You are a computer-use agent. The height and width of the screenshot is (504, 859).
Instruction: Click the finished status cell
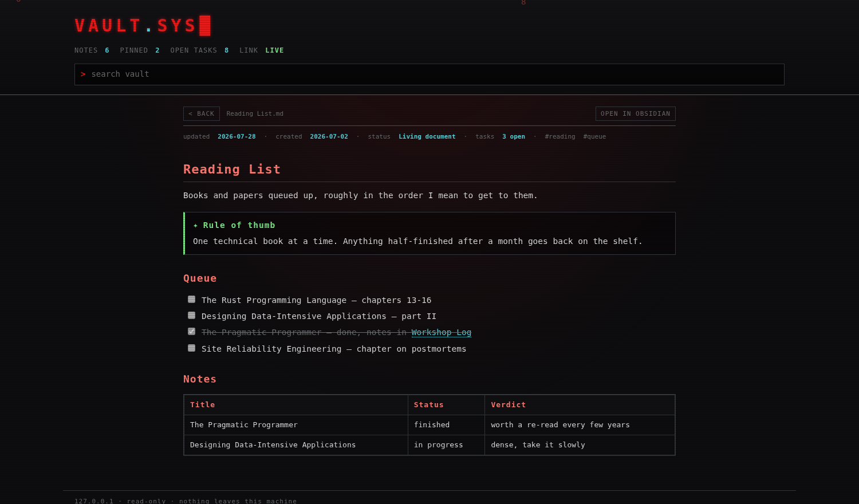[x=446, y=425]
